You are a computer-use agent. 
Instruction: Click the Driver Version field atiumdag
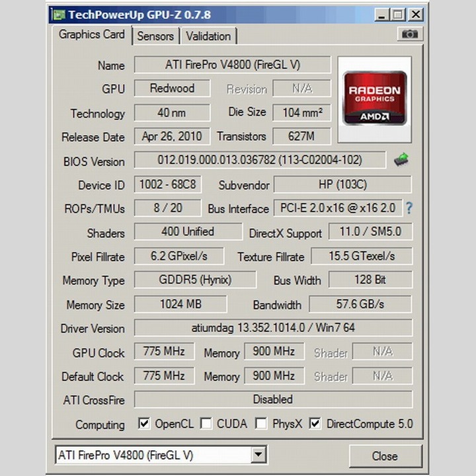(x=273, y=327)
